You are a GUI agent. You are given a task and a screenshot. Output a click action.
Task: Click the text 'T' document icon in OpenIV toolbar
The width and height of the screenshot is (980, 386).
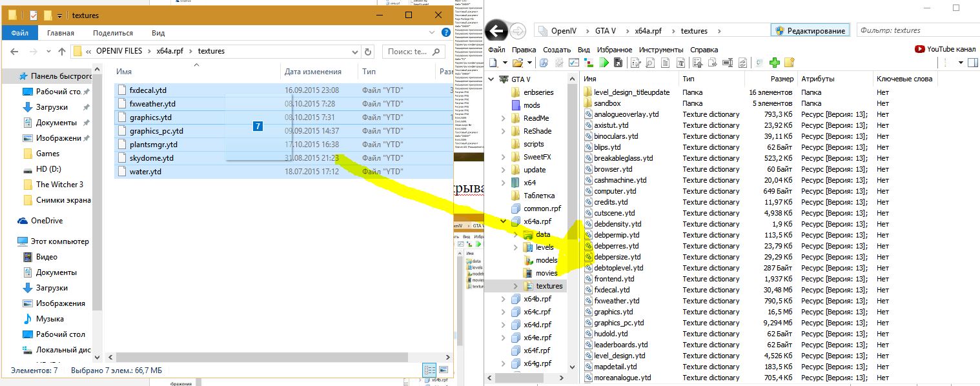[x=680, y=63]
